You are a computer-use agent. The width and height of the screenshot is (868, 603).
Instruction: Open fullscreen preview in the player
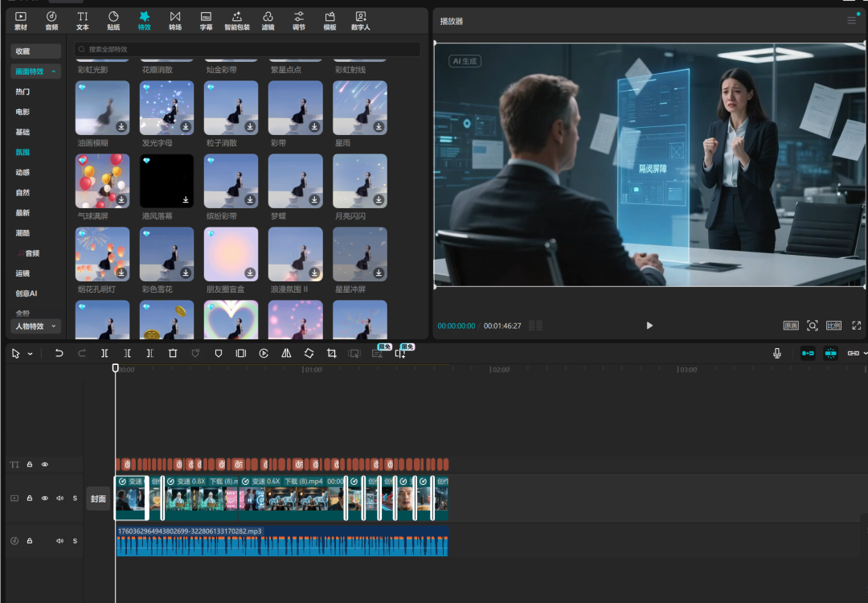click(x=856, y=326)
